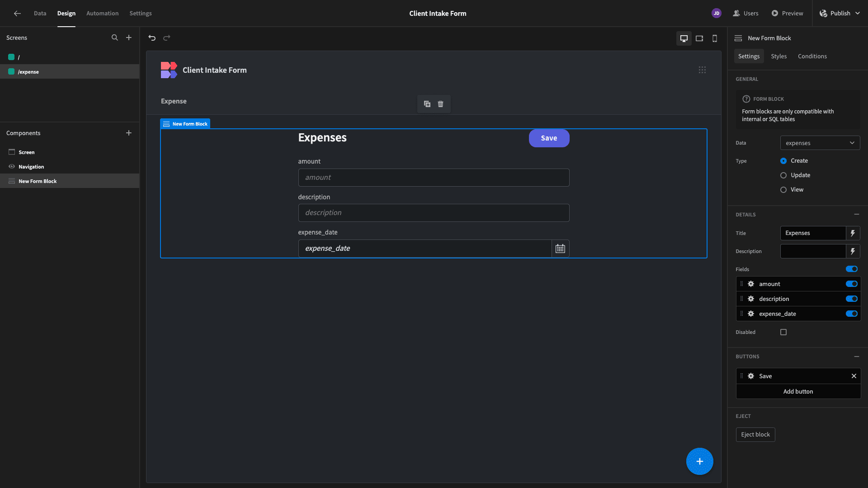Expand the Publish dropdown menu
This screenshot has width=868, height=488.
click(858, 13)
